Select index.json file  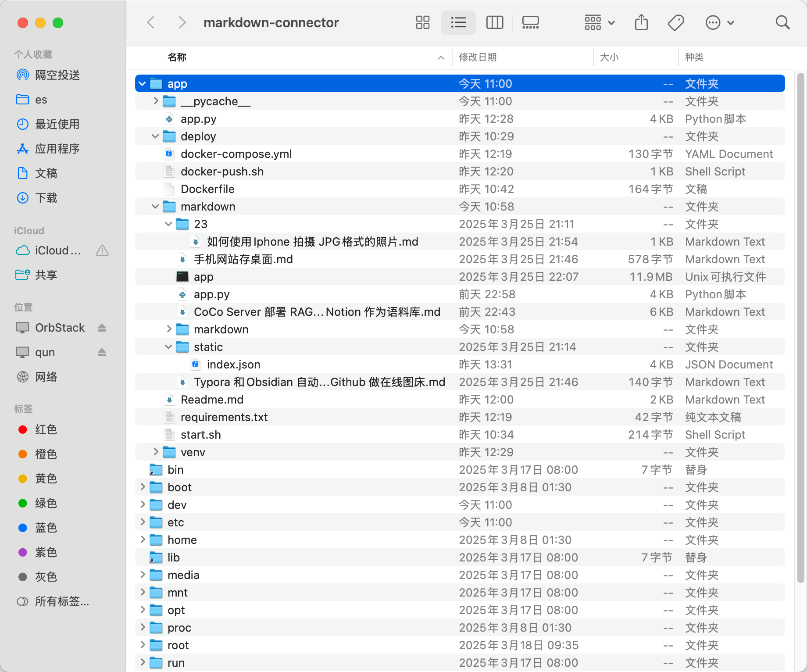tap(460, 365)
